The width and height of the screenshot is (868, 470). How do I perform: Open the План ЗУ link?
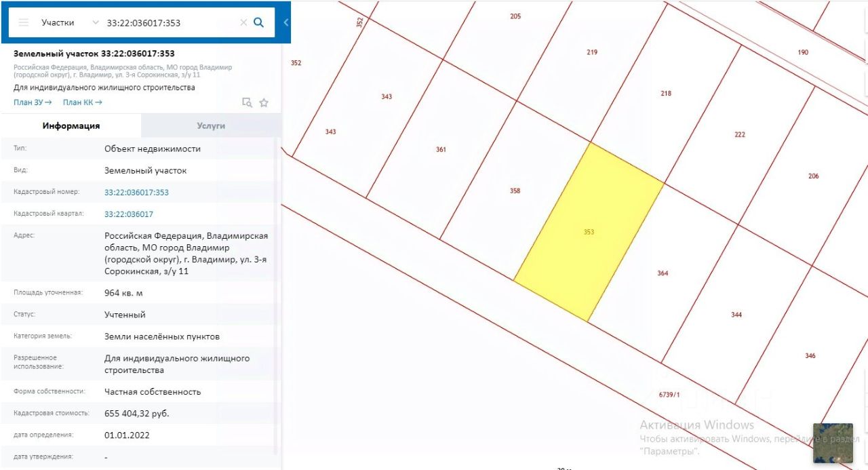click(33, 102)
